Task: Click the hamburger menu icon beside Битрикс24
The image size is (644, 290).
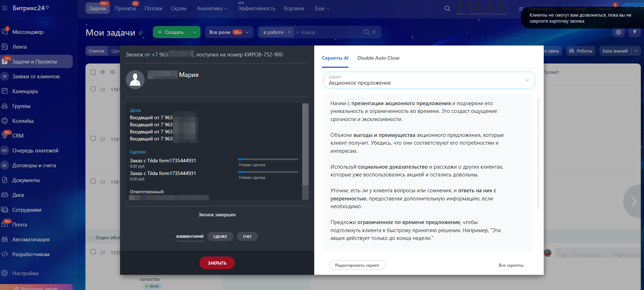Action: (x=5, y=8)
